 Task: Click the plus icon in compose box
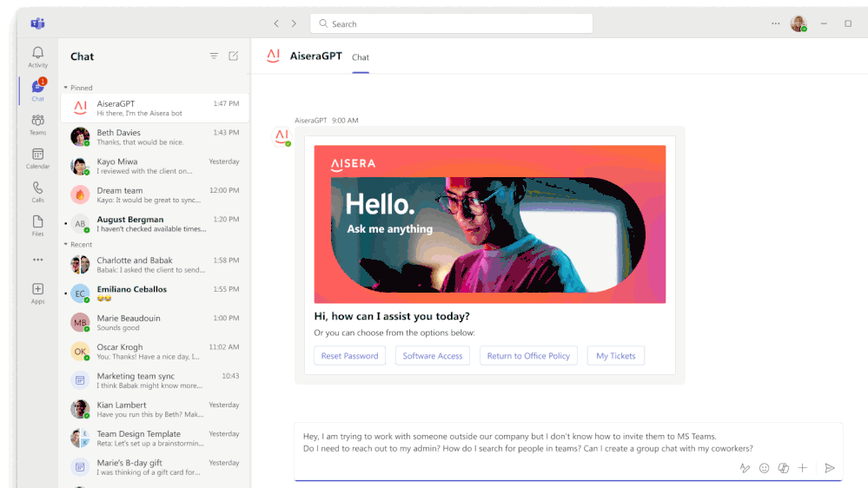pos(803,468)
